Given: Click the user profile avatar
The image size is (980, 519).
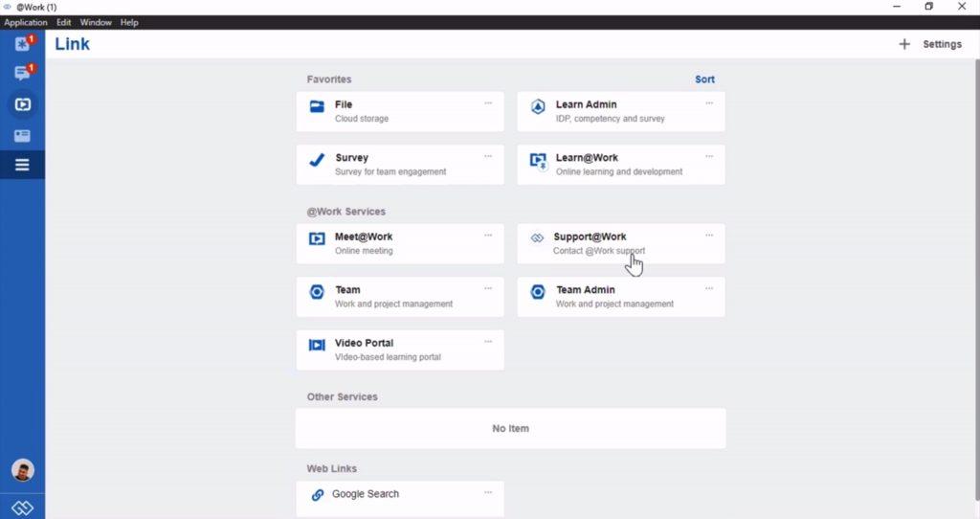Looking at the screenshot, I should (22, 470).
